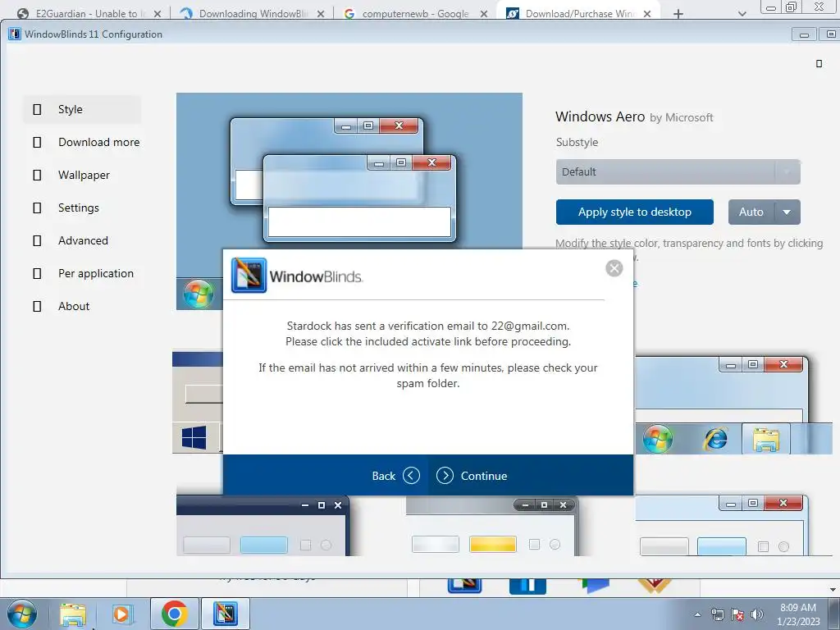Click the WindowBlinds logo icon in dialog
This screenshot has width=840, height=630.
(249, 276)
